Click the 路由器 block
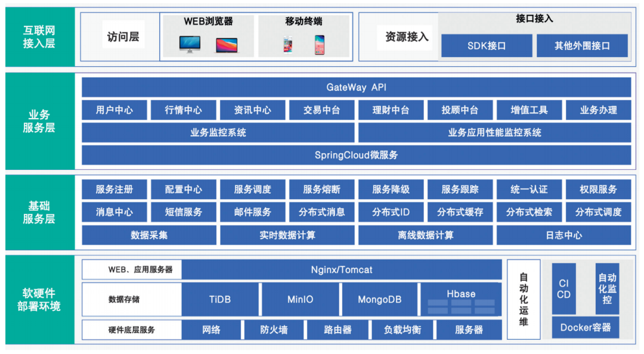 point(338,330)
